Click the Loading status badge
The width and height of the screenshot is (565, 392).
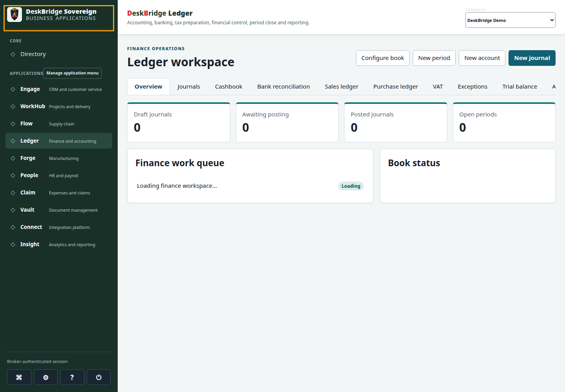(x=351, y=186)
